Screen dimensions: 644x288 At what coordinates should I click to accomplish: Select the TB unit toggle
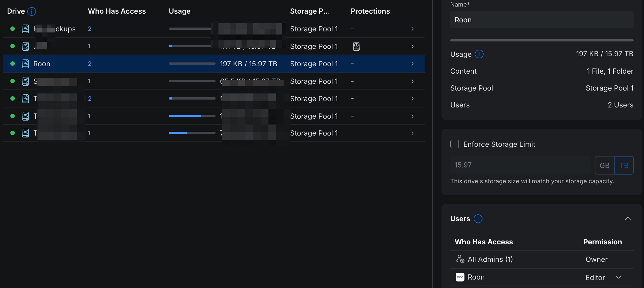pos(624,165)
